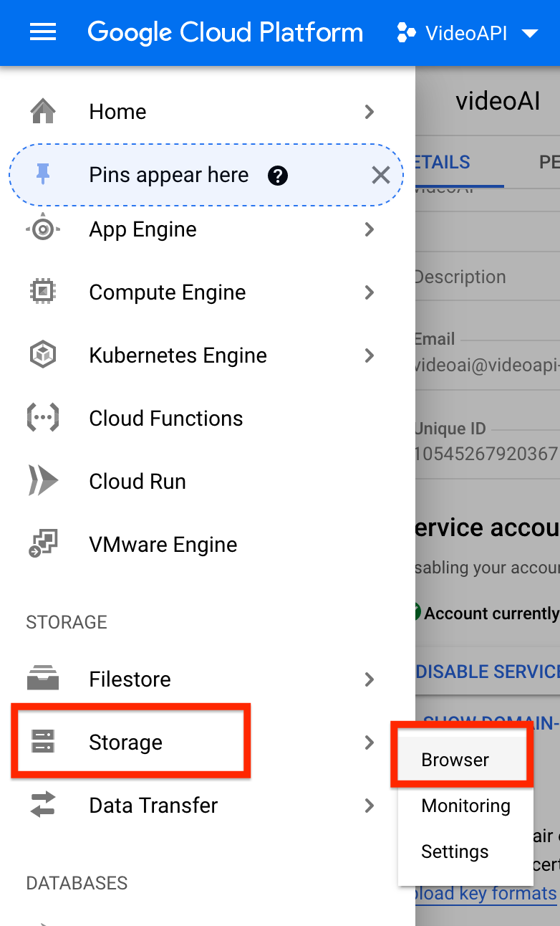
Task: Click the Compute Engine chip icon
Action: 43,292
